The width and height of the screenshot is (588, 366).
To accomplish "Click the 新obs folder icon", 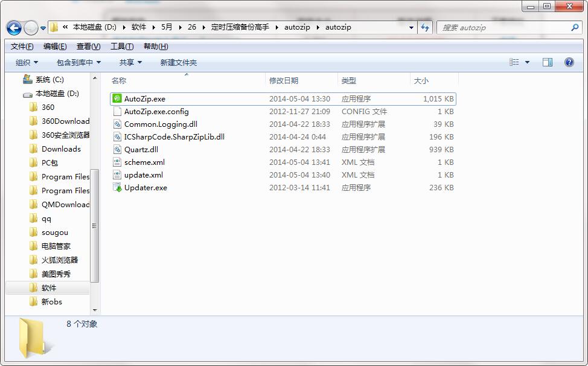I will [x=33, y=301].
